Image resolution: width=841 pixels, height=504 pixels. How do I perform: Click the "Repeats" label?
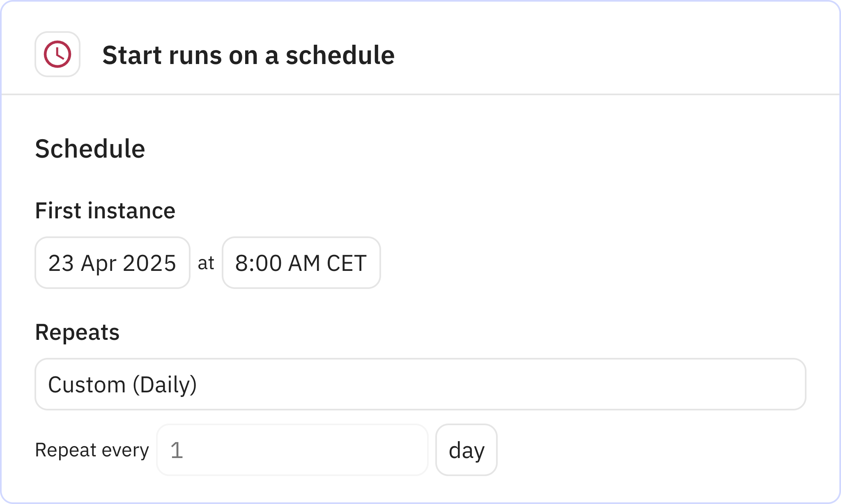(77, 332)
